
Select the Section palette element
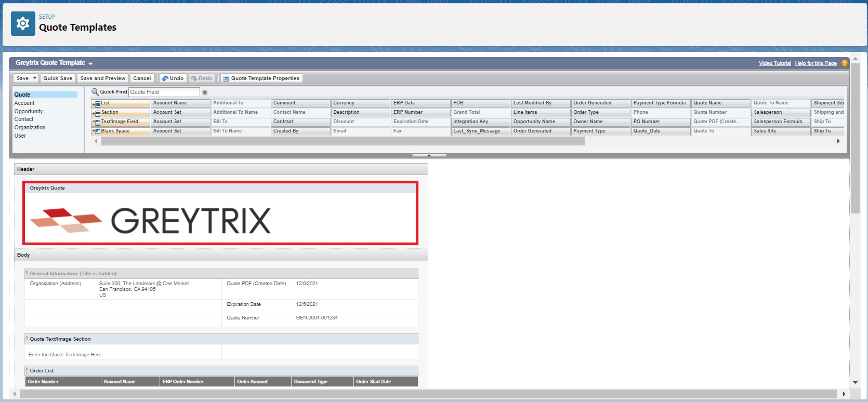[121, 113]
